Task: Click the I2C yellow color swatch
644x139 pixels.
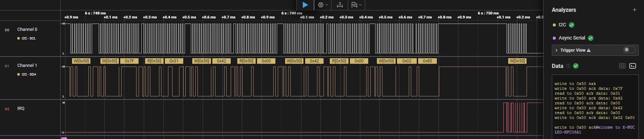Action: click(x=554, y=25)
